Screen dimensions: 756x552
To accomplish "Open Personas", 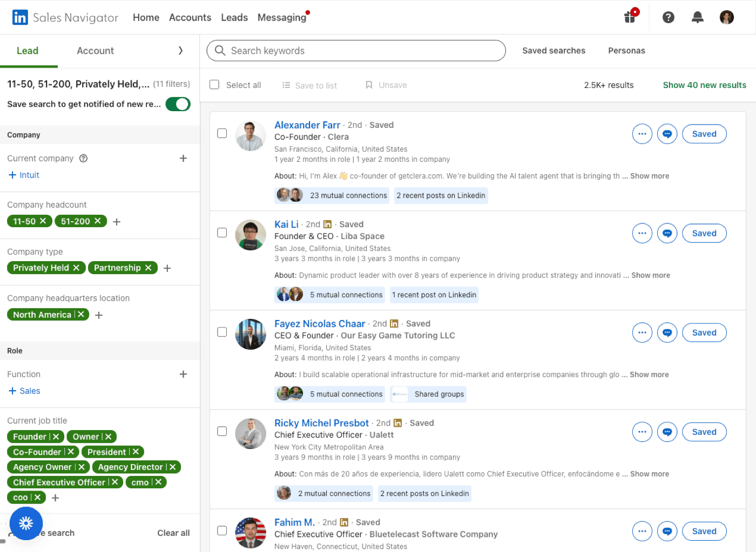I will coord(626,50).
